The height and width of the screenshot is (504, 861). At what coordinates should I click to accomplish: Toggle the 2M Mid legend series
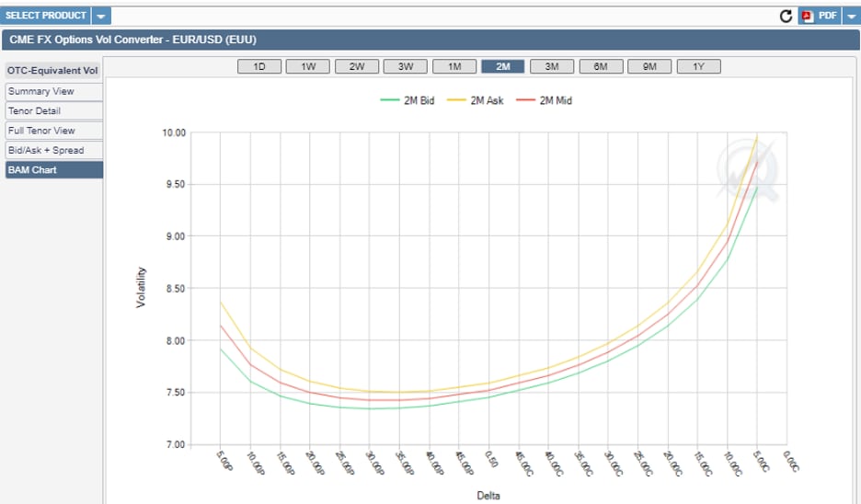pyautogui.click(x=545, y=100)
